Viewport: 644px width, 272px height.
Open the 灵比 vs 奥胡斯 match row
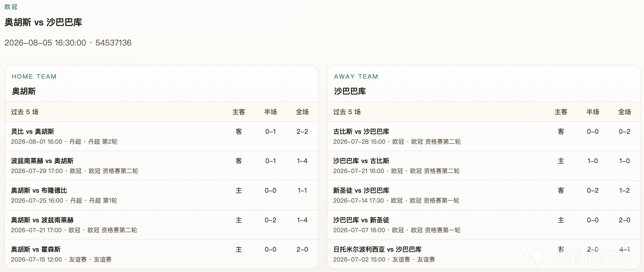point(161,136)
